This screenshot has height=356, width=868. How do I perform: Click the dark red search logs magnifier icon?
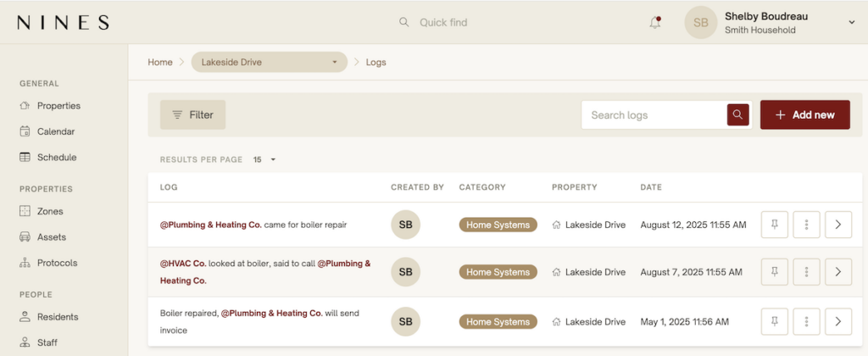pyautogui.click(x=737, y=114)
